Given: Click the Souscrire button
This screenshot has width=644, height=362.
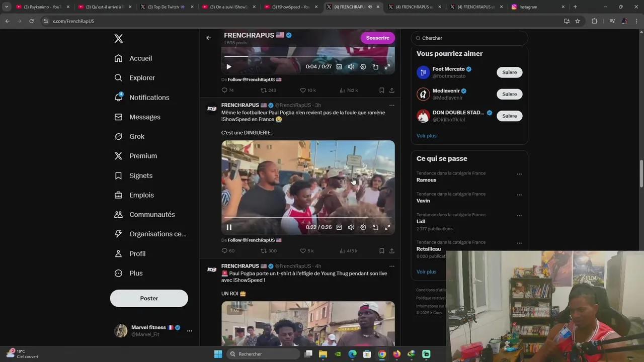Looking at the screenshot, I should click(378, 38).
